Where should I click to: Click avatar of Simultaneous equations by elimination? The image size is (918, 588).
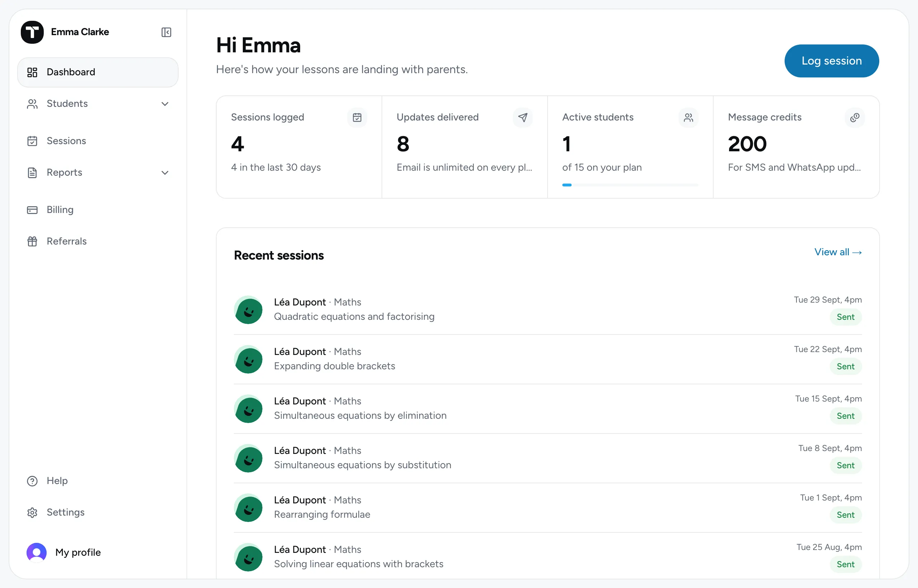[248, 409]
